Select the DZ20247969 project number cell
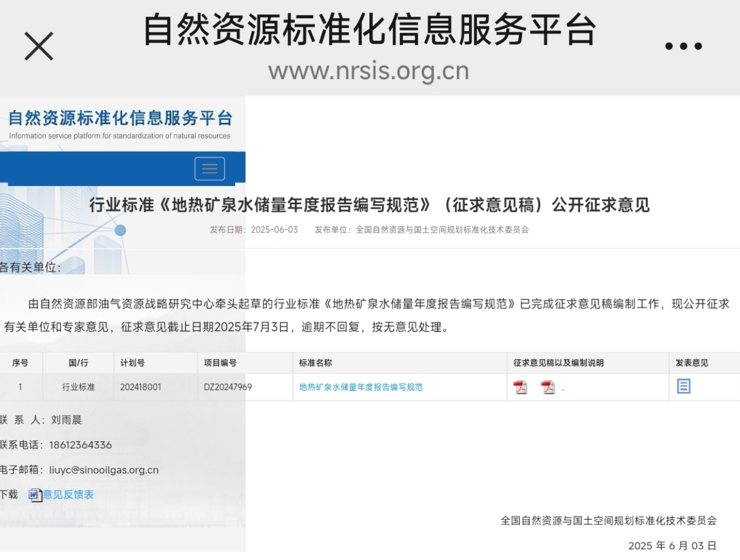The height and width of the screenshot is (560, 740). tap(228, 387)
